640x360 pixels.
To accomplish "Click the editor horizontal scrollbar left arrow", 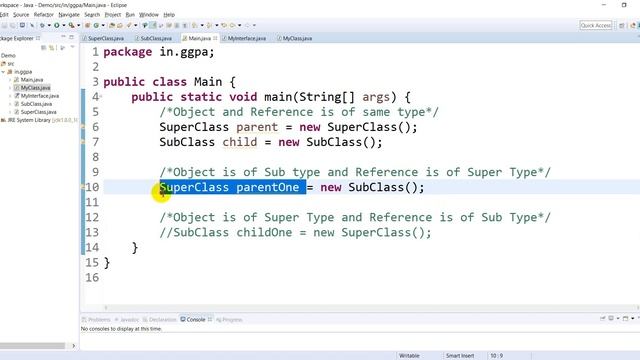I will click(106, 307).
